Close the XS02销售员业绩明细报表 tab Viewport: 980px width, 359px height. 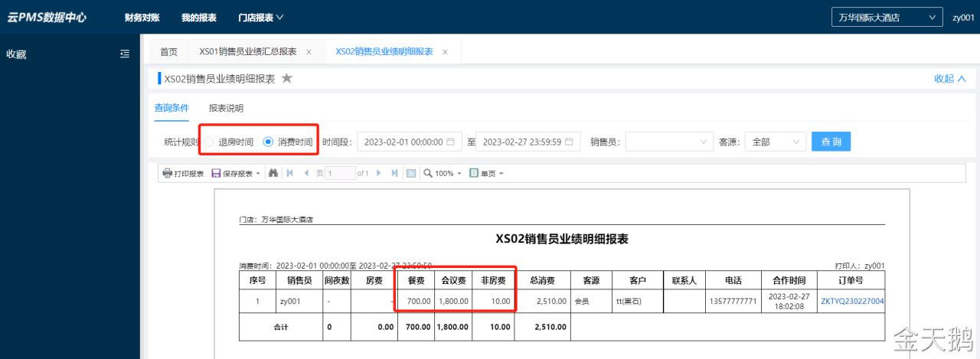445,52
